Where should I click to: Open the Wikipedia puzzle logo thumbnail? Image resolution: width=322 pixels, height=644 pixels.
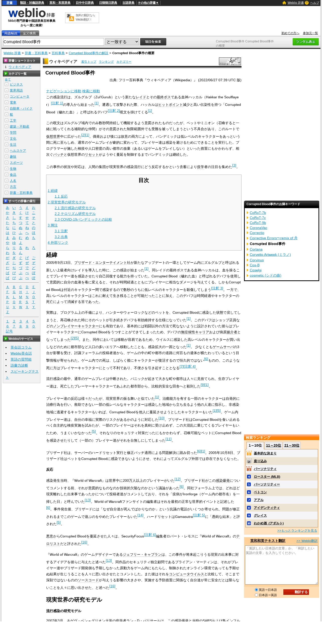pos(230,61)
